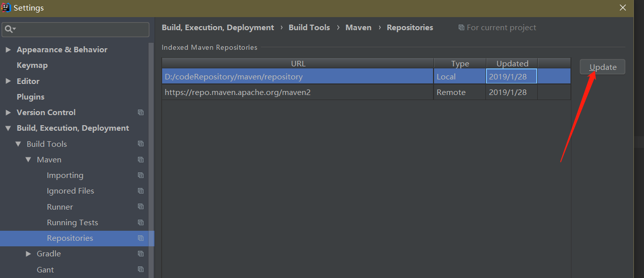Close the Settings dialog window
Screen dimensions: 644x278
623,8
